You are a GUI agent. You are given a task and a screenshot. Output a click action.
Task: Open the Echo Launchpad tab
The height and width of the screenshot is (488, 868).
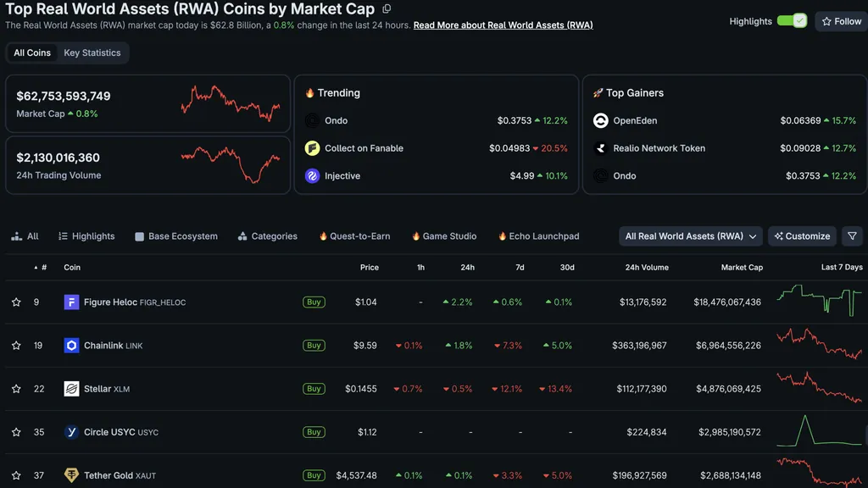coord(538,236)
